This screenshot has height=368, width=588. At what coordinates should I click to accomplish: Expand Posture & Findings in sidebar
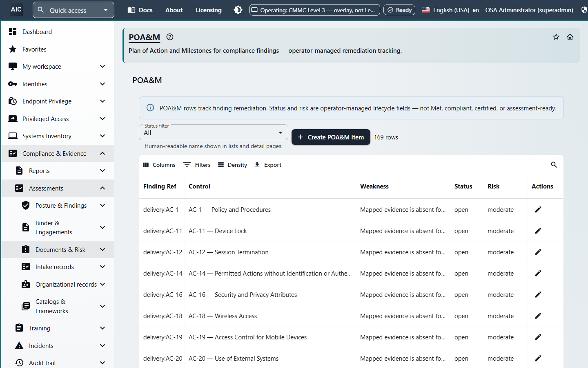coord(58,206)
